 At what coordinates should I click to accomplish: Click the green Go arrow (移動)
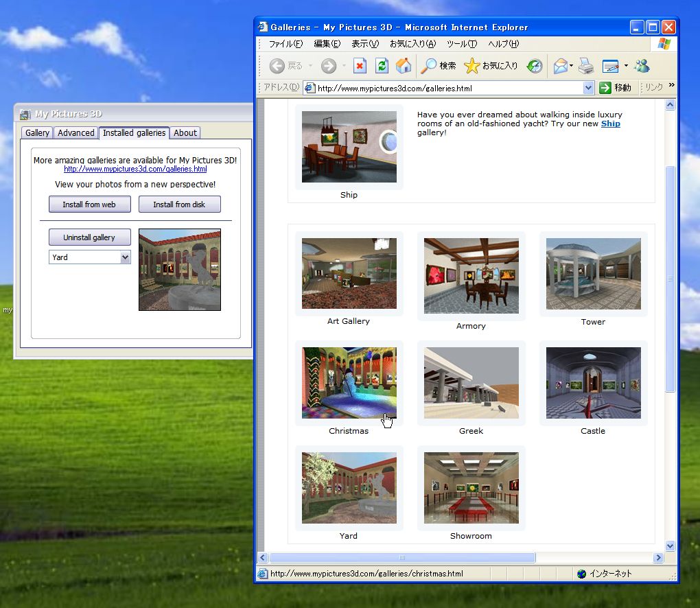tap(605, 88)
